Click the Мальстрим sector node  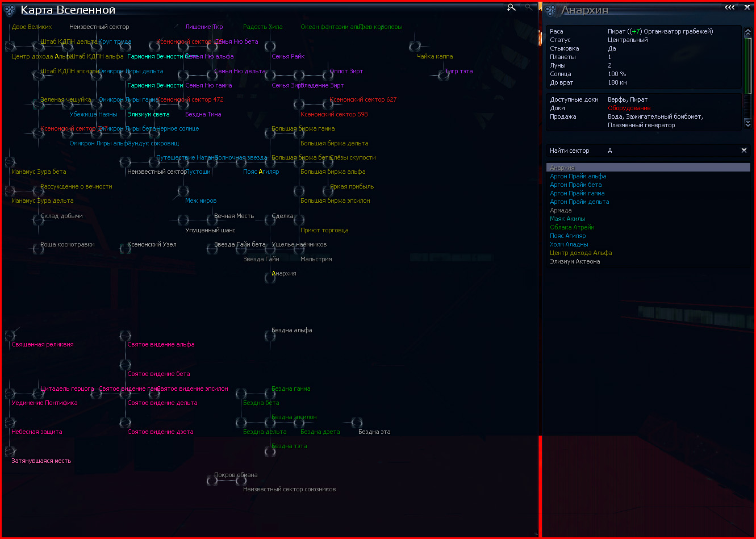tap(299, 249)
